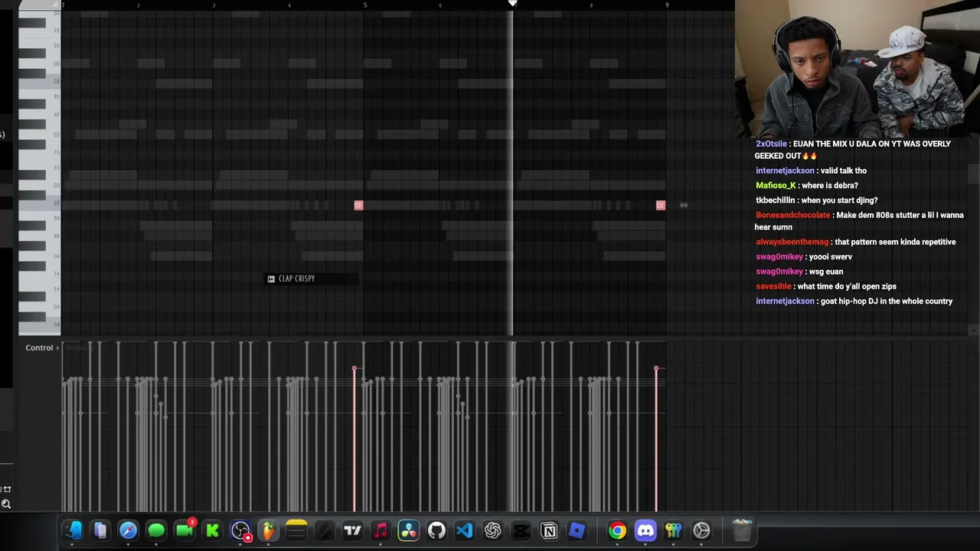The height and width of the screenshot is (551, 980).
Task: Expand the Control lane selector arrow
Action: coord(58,347)
